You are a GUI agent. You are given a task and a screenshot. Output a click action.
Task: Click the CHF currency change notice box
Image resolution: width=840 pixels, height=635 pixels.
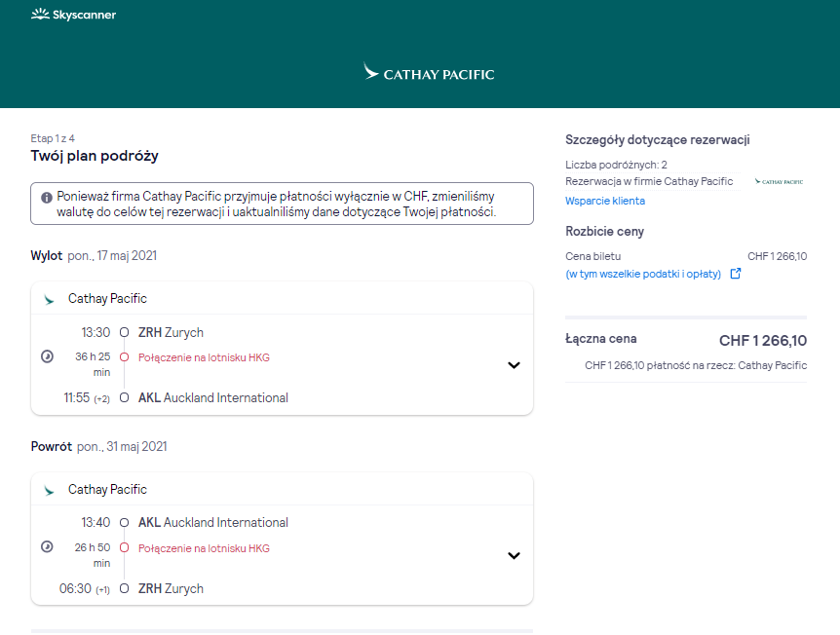click(x=282, y=204)
